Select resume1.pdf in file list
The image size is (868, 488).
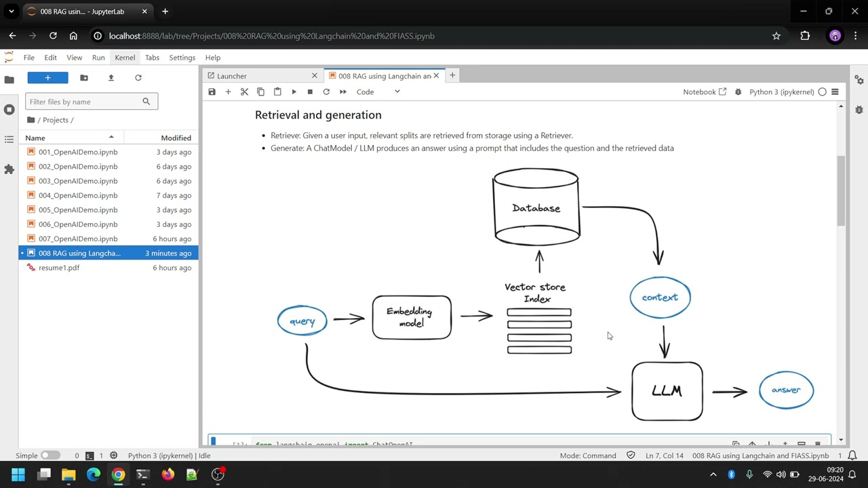(108, 268)
